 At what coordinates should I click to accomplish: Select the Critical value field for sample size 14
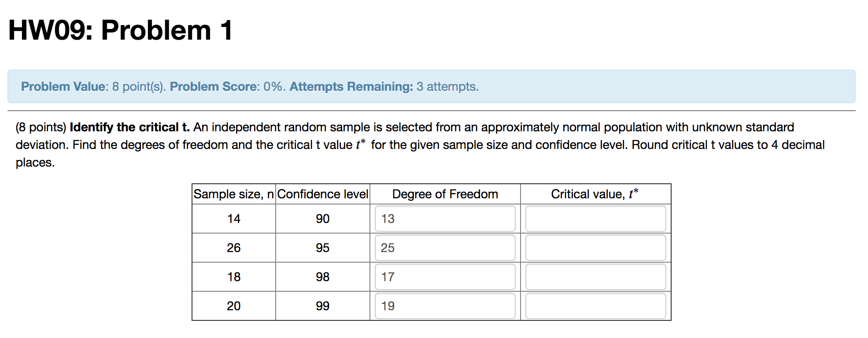pyautogui.click(x=595, y=219)
